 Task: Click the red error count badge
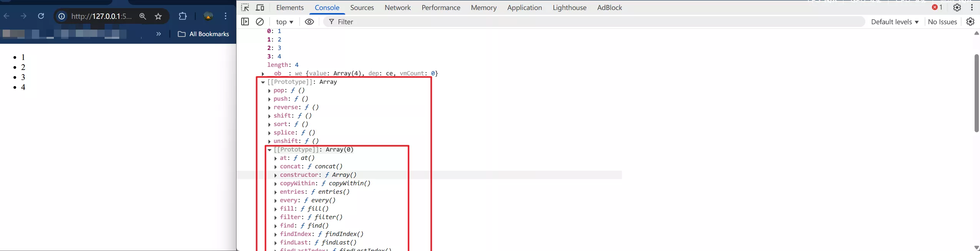pos(937,8)
